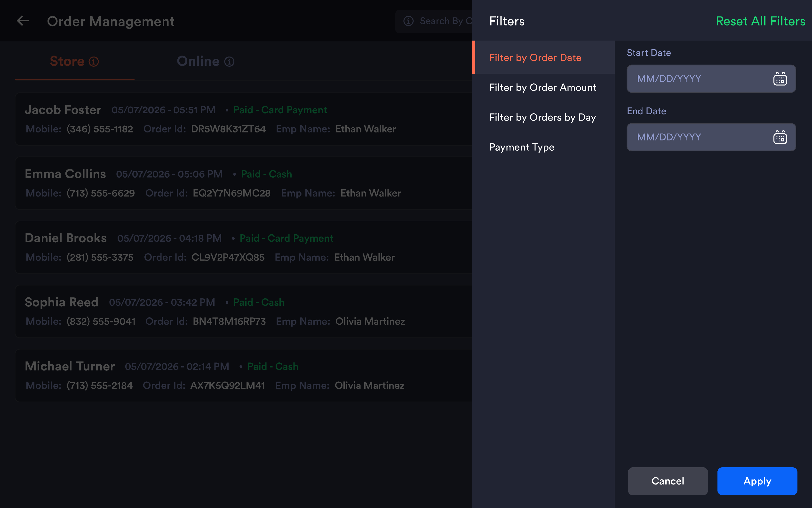Screen dimensions: 812x508
Task: Click mobile number (346) 555-1182
Action: (x=100, y=129)
